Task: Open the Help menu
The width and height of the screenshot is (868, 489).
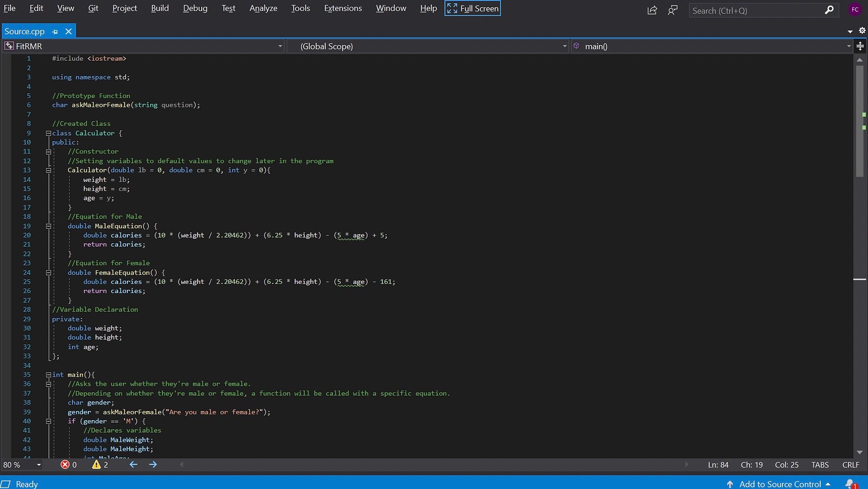Action: tap(428, 8)
